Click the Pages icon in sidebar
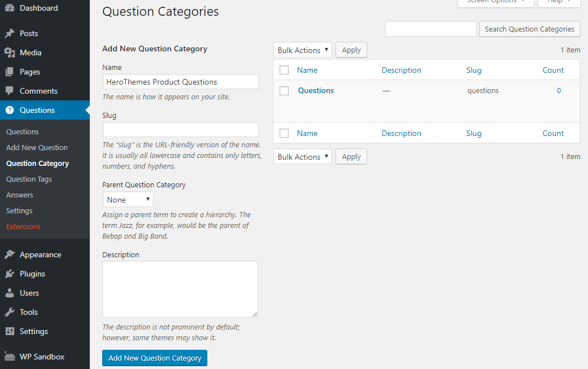 10,72
